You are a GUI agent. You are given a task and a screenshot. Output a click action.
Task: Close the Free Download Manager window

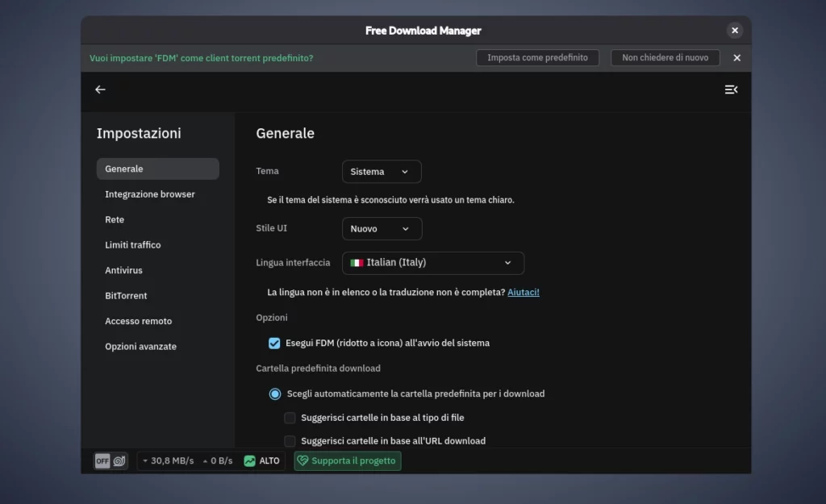(x=735, y=31)
